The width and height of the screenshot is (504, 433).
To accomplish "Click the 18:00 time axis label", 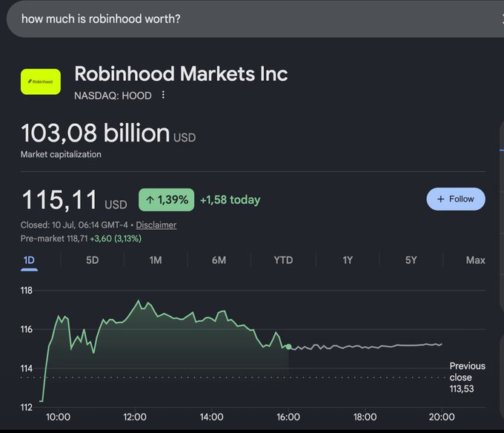I will (365, 417).
